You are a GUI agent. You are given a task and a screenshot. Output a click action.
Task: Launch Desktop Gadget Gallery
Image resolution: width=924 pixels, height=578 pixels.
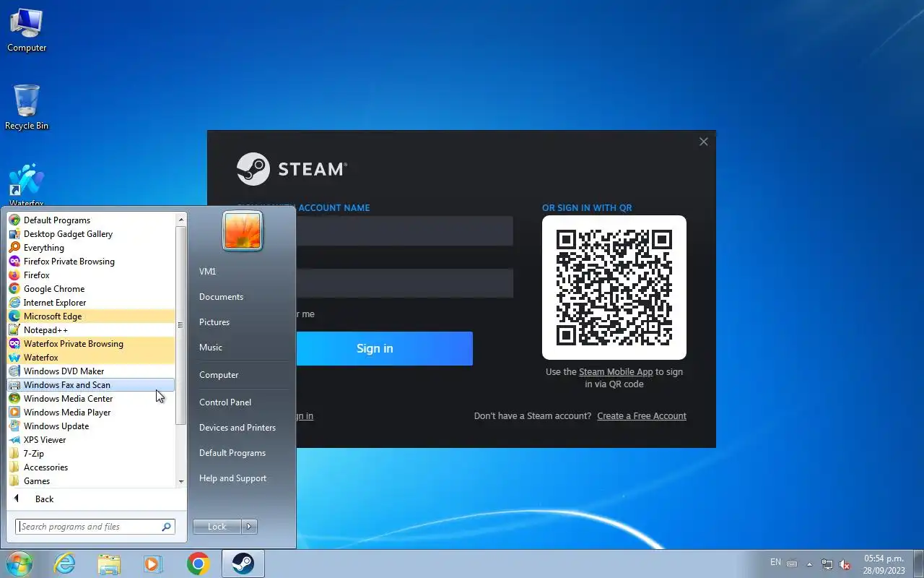(x=91, y=234)
